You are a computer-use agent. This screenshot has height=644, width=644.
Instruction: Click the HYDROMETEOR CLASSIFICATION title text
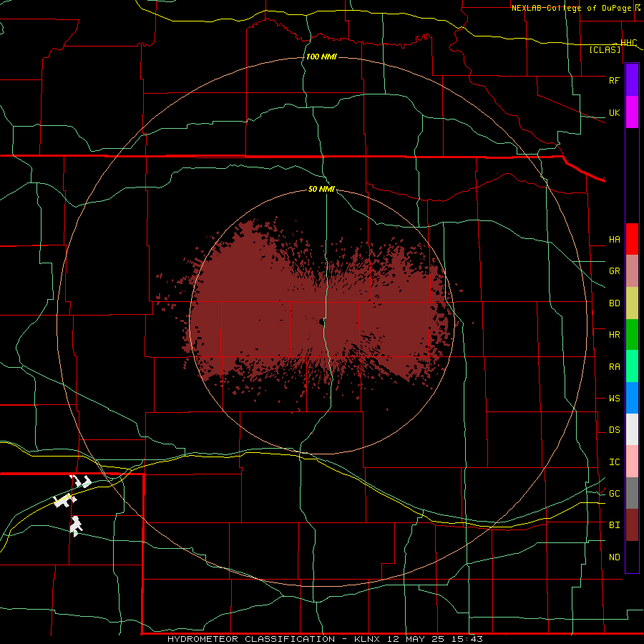point(251,639)
